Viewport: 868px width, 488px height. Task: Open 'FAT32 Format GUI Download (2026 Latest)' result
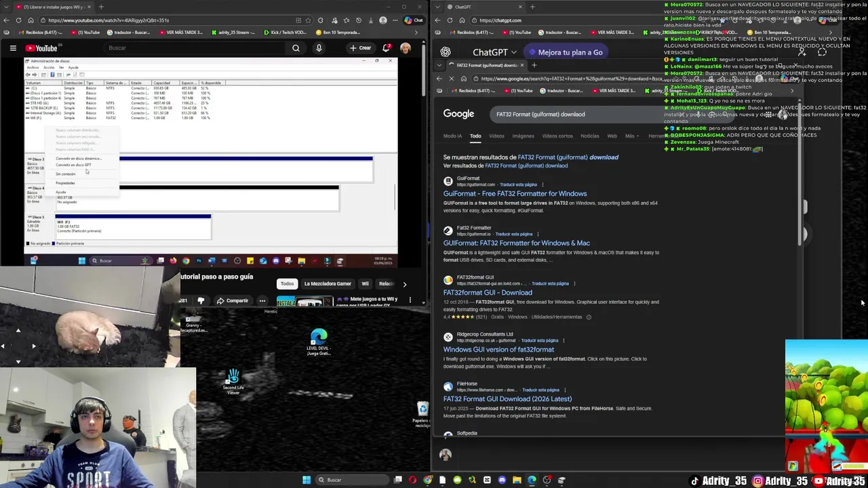click(x=507, y=399)
